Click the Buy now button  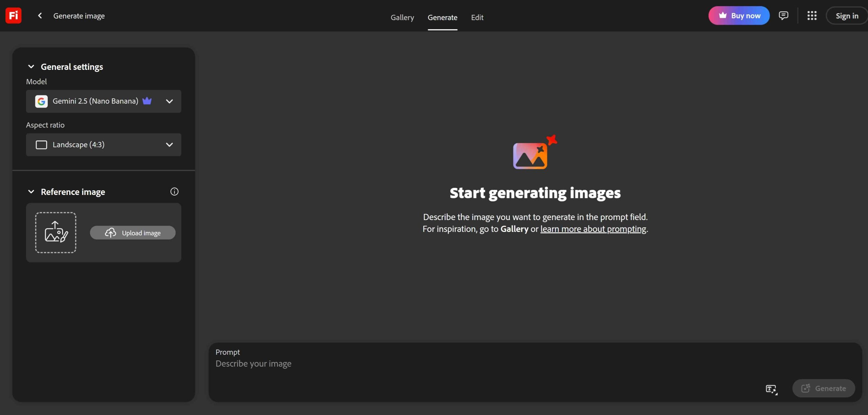[739, 16]
